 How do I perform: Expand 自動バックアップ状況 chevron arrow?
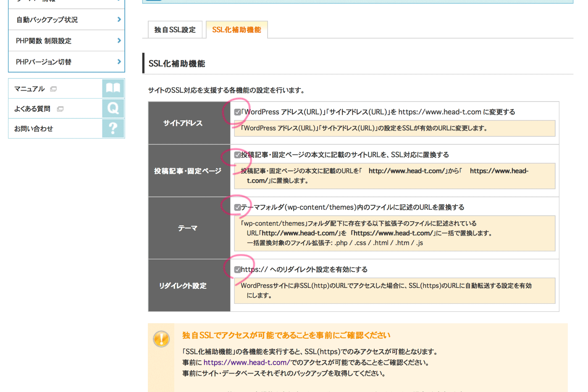(119, 19)
